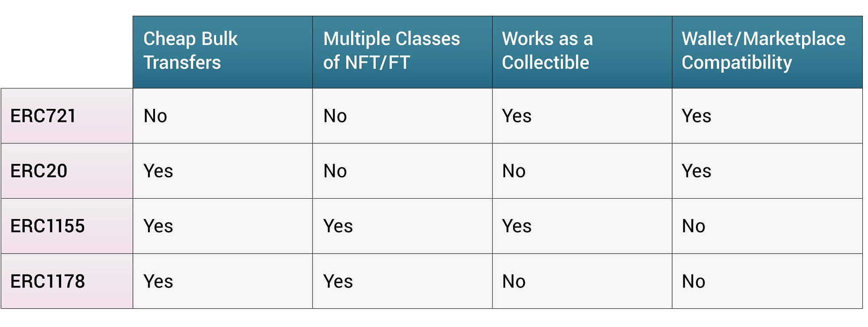Select the Multiple Classes of NFT/FT header
Screen dimensions: 868x327
(x=402, y=52)
